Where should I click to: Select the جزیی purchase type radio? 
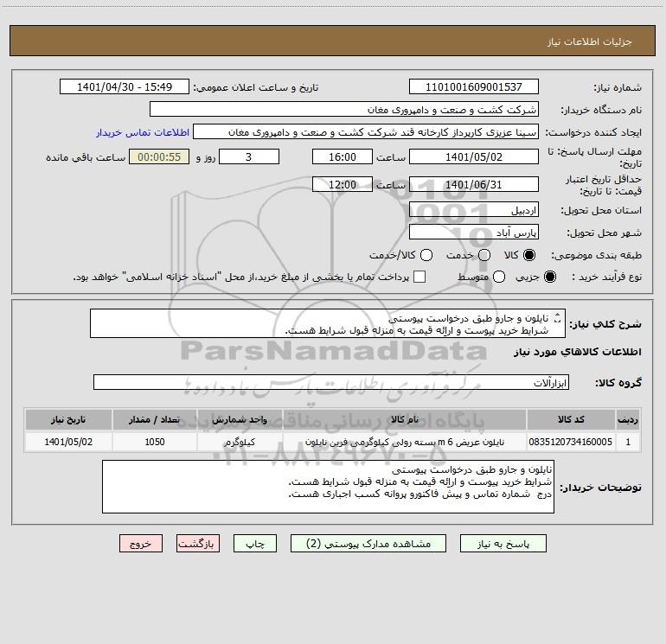coord(549,277)
